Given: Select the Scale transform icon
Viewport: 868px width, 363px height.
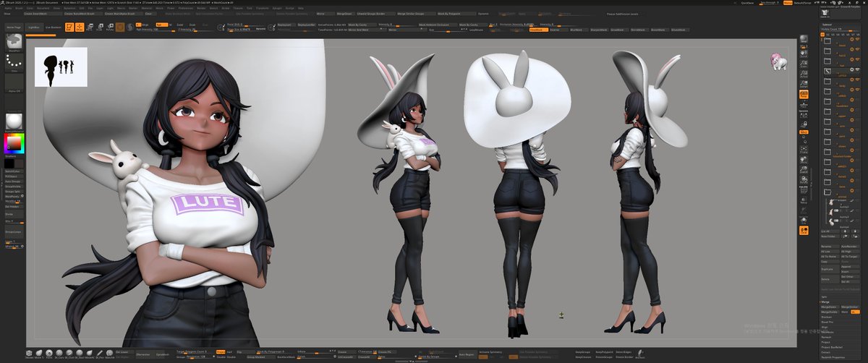Looking at the screenshot, I should tap(100, 27).
